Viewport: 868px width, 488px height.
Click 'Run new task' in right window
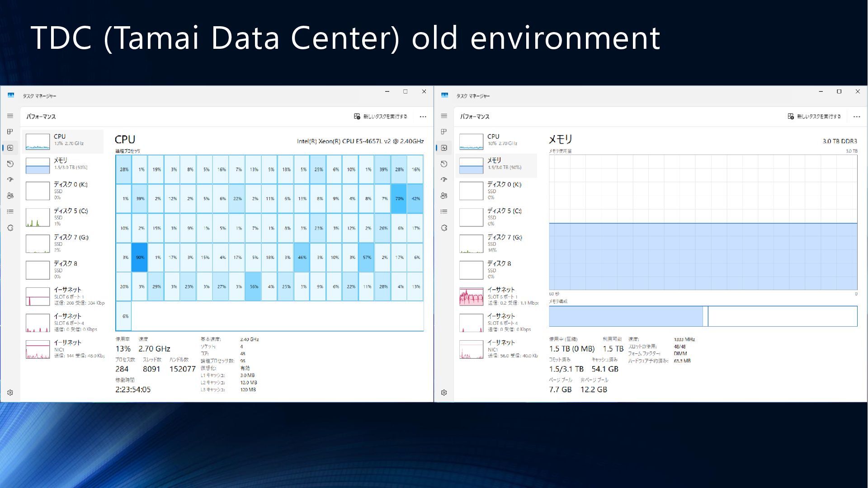point(814,117)
